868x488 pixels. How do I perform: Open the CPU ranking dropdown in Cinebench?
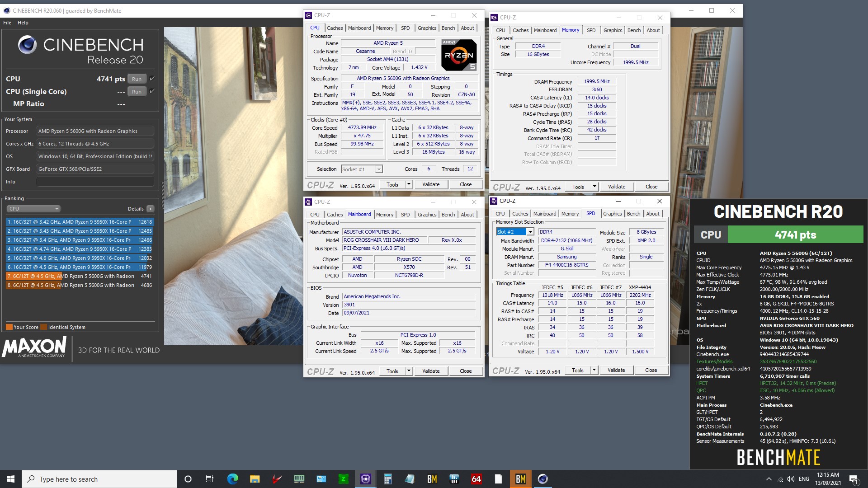pyautogui.click(x=33, y=209)
